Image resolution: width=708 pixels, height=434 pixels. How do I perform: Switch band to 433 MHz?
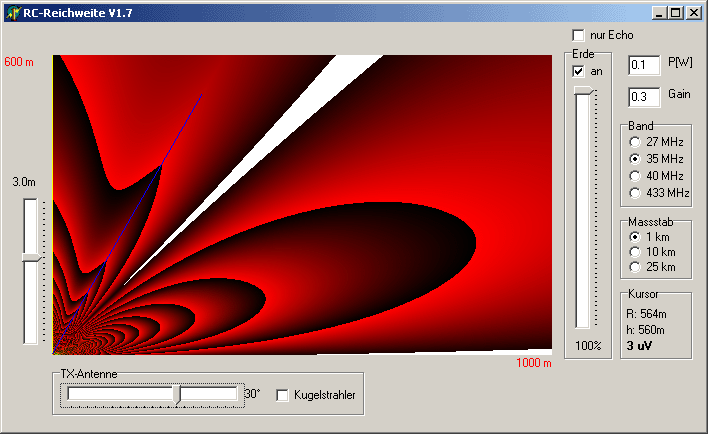(x=634, y=192)
